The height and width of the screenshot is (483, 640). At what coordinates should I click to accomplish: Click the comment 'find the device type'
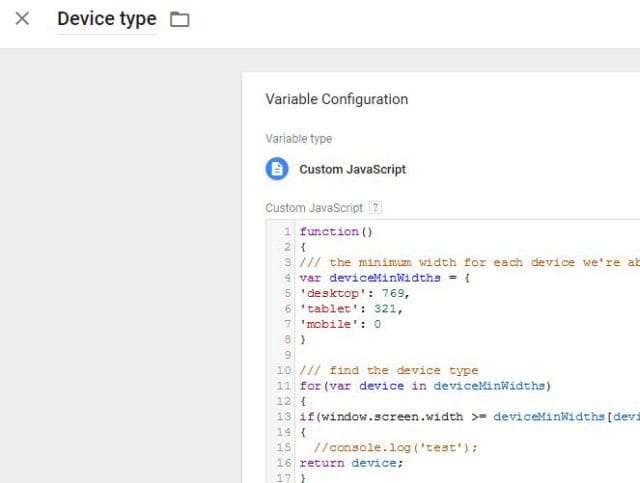[389, 371]
